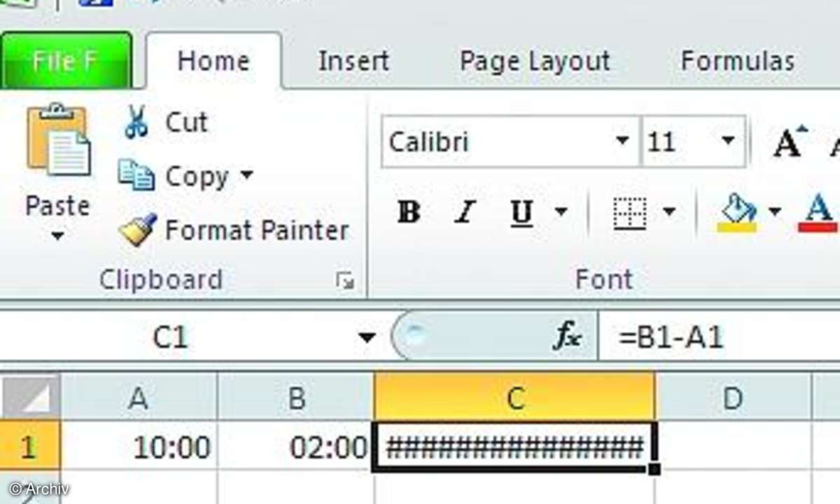Click the Copy icon
The width and height of the screenshot is (840, 504).
[x=136, y=176]
